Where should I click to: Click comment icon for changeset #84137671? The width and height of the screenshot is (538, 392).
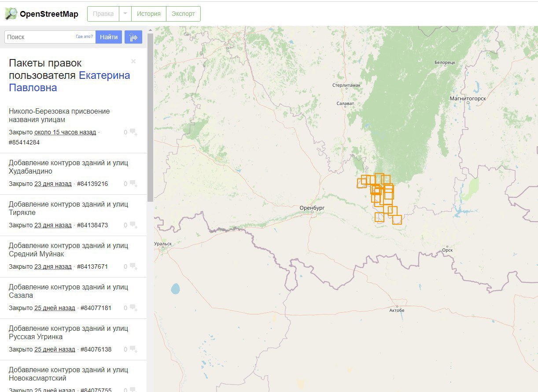134,266
